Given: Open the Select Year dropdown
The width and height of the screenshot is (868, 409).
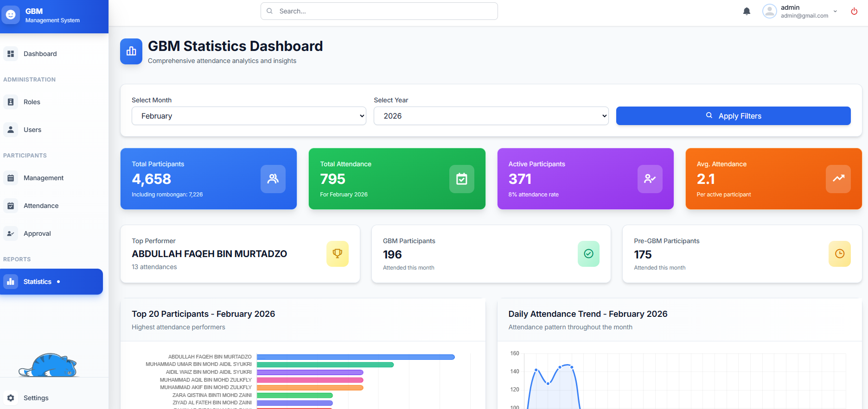Looking at the screenshot, I should click(491, 116).
